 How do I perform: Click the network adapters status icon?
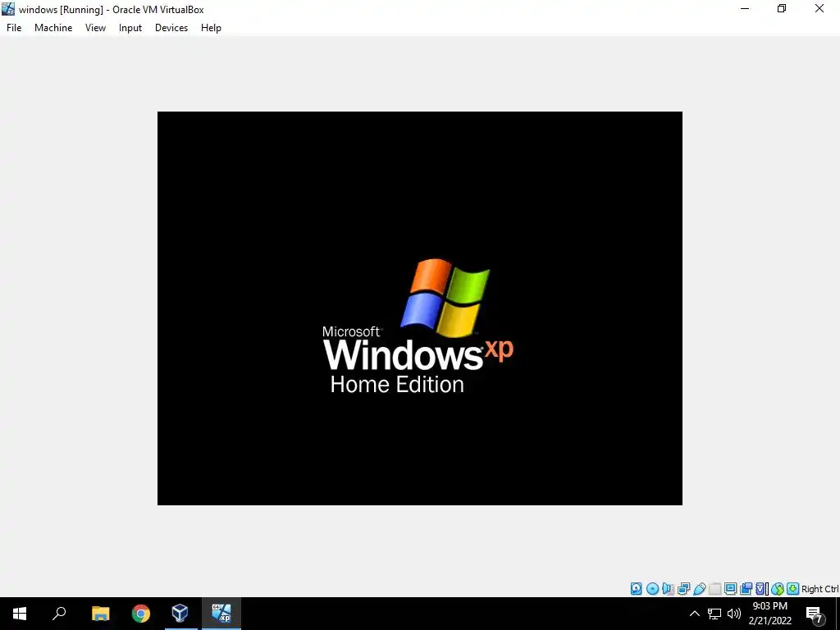click(x=683, y=589)
